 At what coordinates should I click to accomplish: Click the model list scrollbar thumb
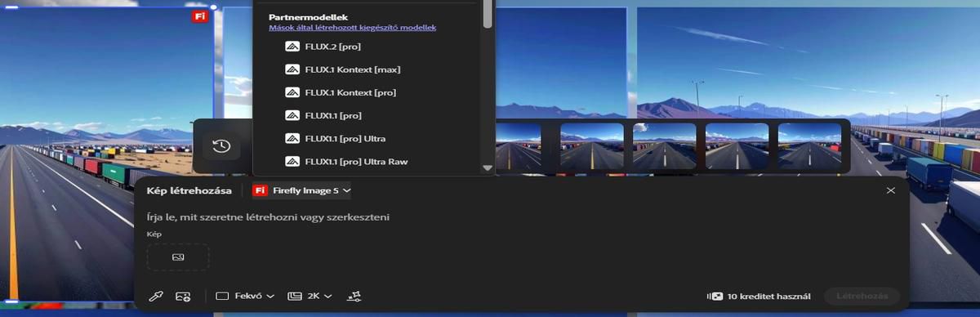coord(488,13)
